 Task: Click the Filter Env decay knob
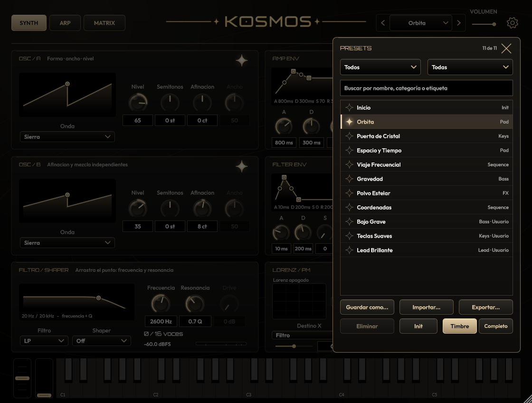[x=303, y=232]
